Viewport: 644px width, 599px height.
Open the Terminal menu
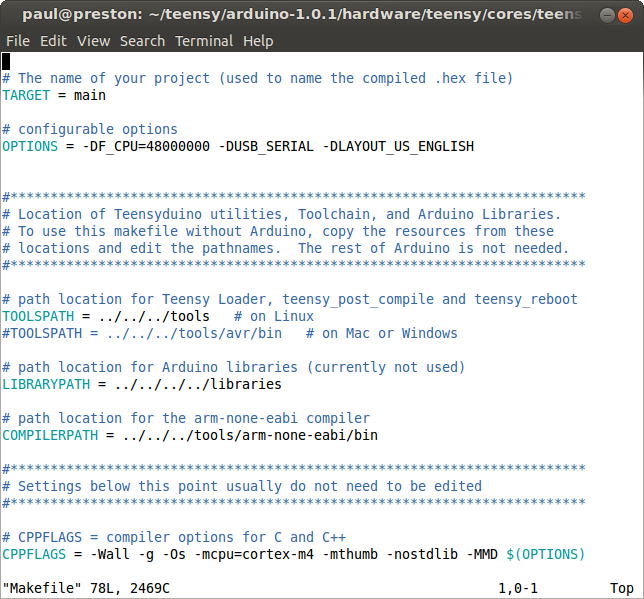(x=204, y=41)
